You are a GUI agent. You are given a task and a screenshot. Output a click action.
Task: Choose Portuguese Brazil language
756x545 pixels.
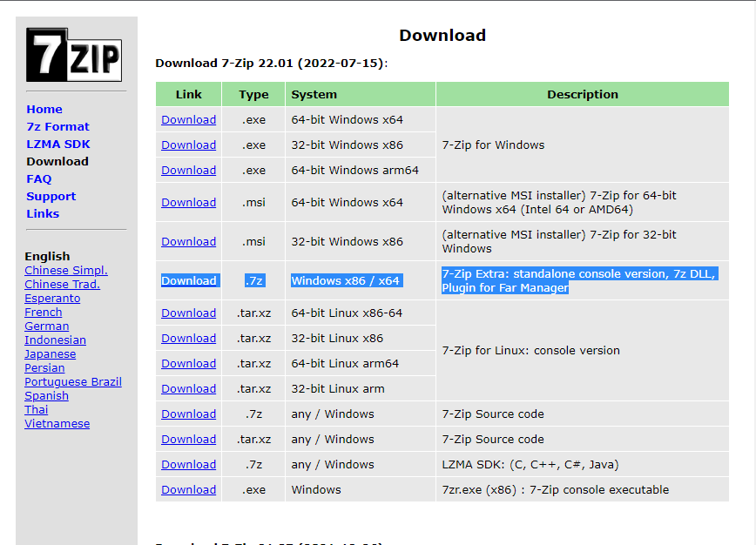coord(73,382)
